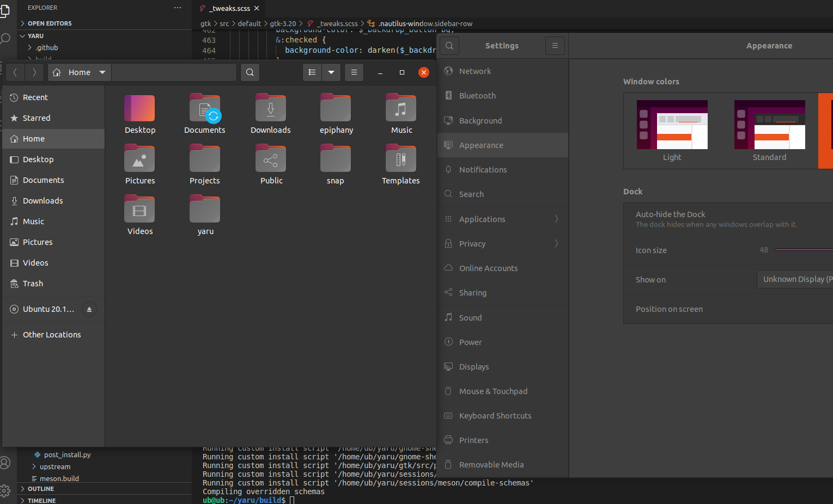833x504 pixels.
Task: Toggle list view in Files toolbar
Action: [312, 72]
